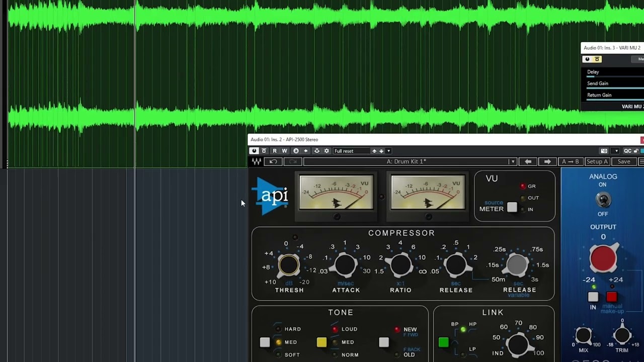
Task: Click the Save button
Action: click(624, 161)
